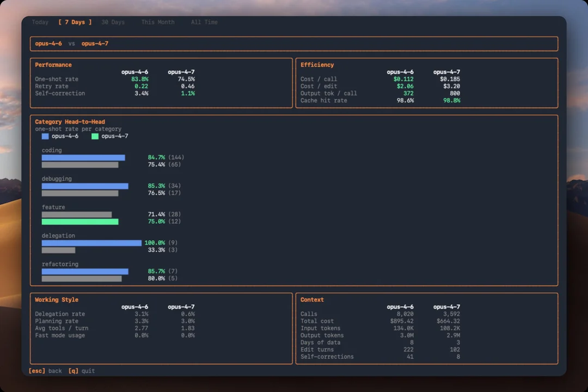Select the blue delegation 100% bar
Viewport: 588px width, 392px height.
[91, 243]
